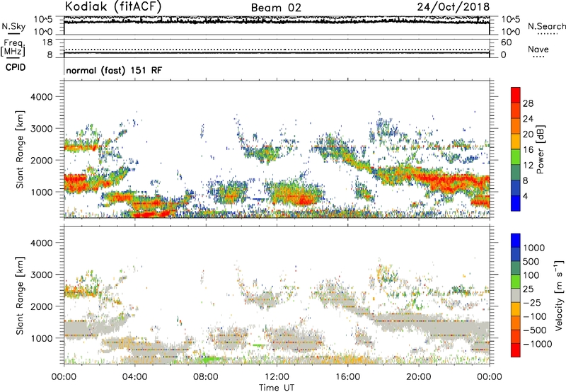Click the strong red echo near 05:00 bottom
The image size is (566, 392).
pos(150,214)
